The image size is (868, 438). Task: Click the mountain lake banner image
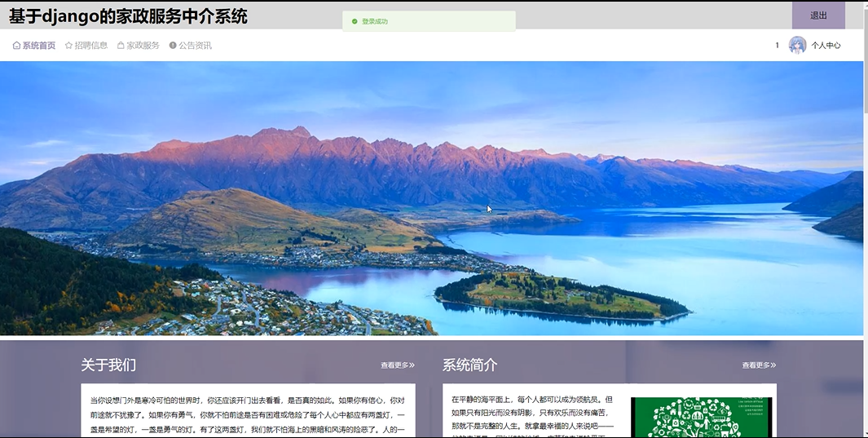pos(431,198)
